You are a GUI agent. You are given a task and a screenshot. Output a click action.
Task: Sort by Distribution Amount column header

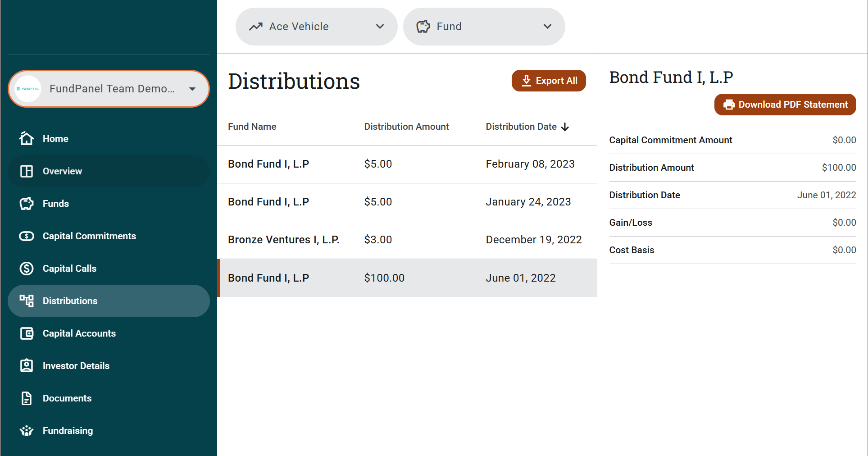click(x=406, y=127)
